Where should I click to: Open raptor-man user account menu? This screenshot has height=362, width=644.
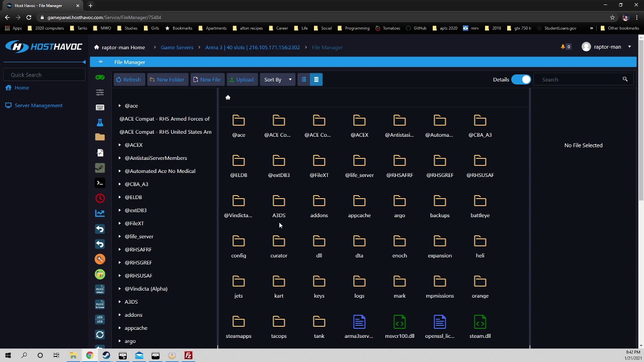click(606, 47)
